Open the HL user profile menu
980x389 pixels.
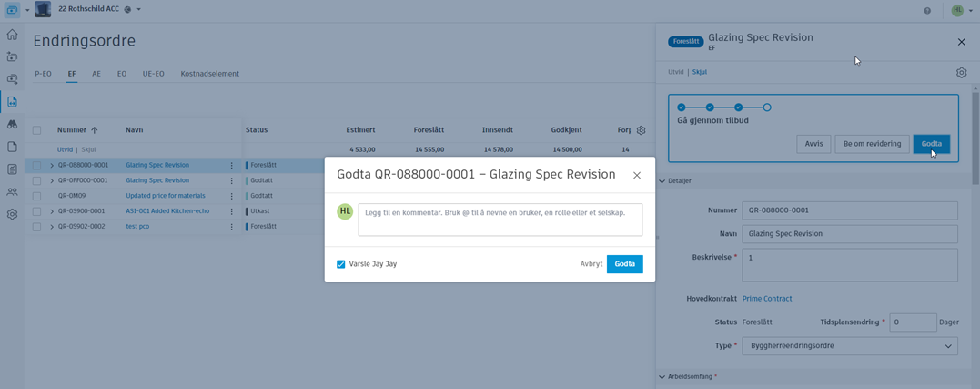(963, 10)
